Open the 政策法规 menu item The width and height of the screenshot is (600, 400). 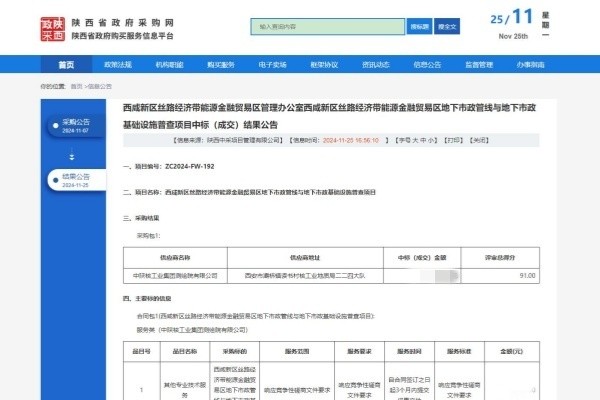[x=118, y=64]
